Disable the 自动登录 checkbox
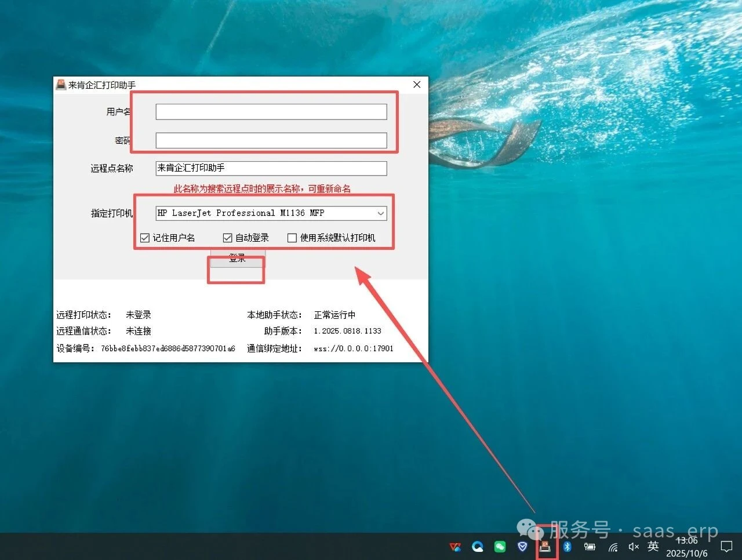This screenshot has height=560, width=742. (228, 238)
